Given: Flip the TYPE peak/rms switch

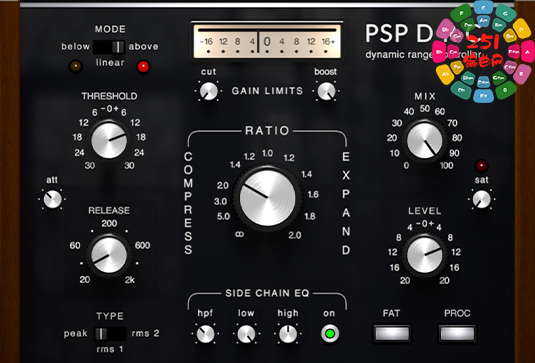Looking at the screenshot, I should [x=110, y=334].
